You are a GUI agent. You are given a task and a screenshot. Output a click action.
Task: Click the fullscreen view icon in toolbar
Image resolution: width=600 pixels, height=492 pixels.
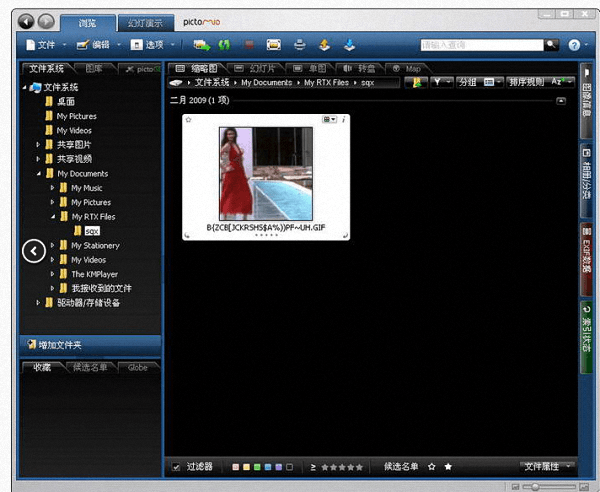[274, 45]
